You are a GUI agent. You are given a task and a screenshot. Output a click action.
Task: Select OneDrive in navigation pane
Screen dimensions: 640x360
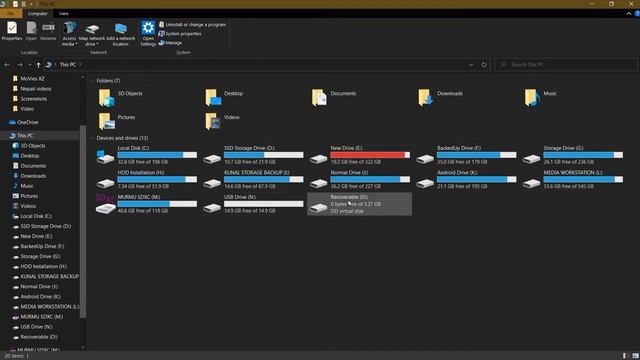[x=27, y=122]
